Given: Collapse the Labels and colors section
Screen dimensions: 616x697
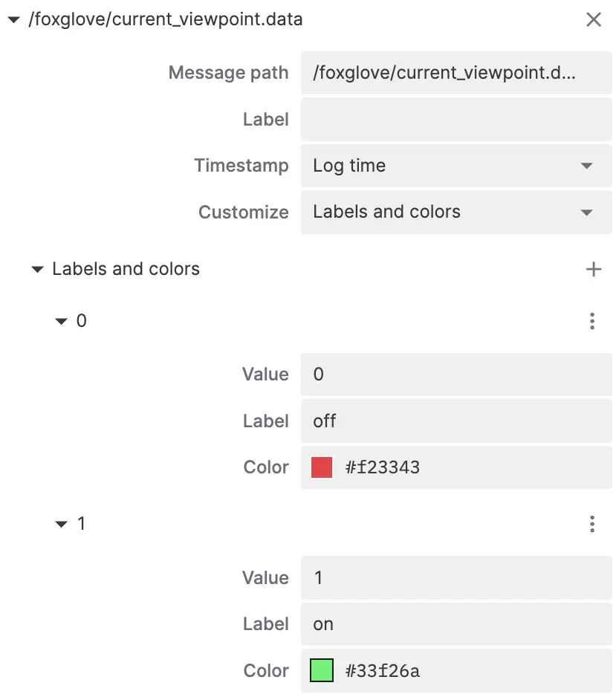Looking at the screenshot, I should point(38,270).
